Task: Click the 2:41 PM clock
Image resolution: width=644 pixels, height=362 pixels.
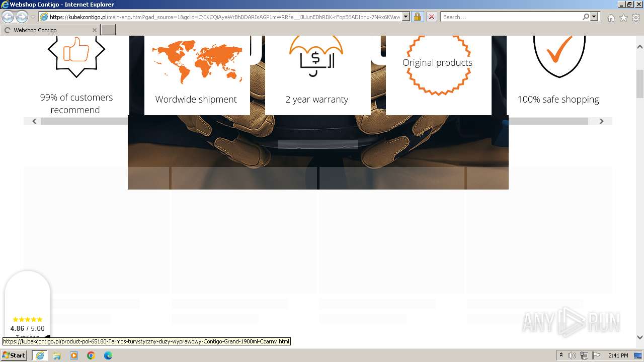Action: tap(618, 355)
